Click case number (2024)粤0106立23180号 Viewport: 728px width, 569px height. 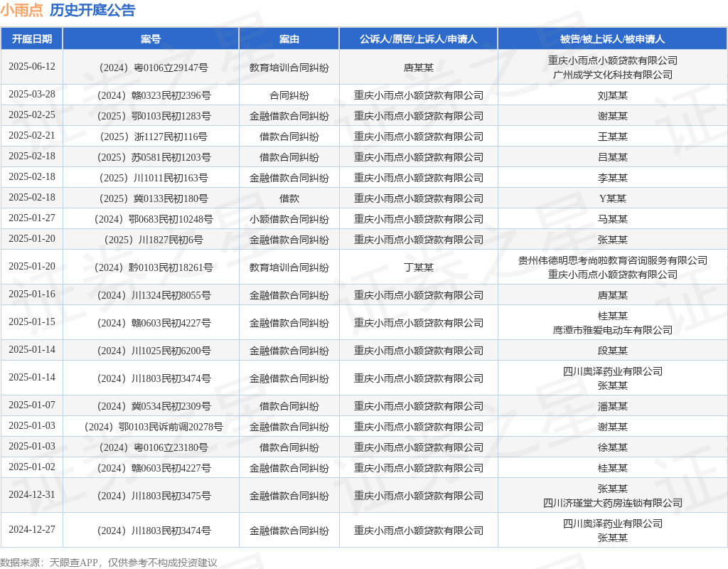[x=154, y=448]
